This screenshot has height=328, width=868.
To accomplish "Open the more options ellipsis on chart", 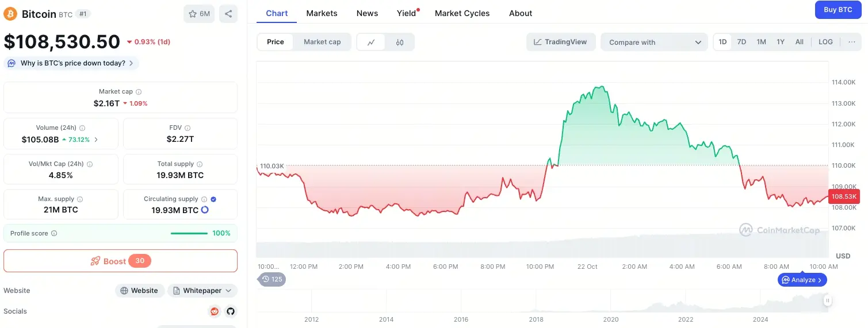I will click(x=852, y=42).
